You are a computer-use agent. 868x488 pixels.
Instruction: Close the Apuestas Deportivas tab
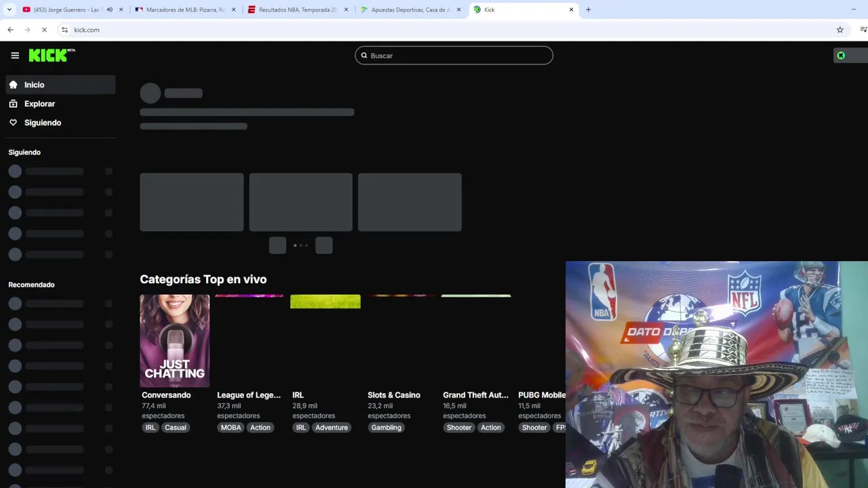pos(459,9)
